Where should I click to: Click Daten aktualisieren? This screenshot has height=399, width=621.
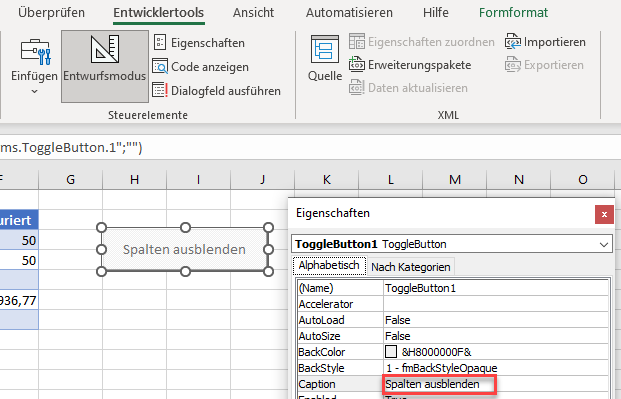(x=408, y=88)
